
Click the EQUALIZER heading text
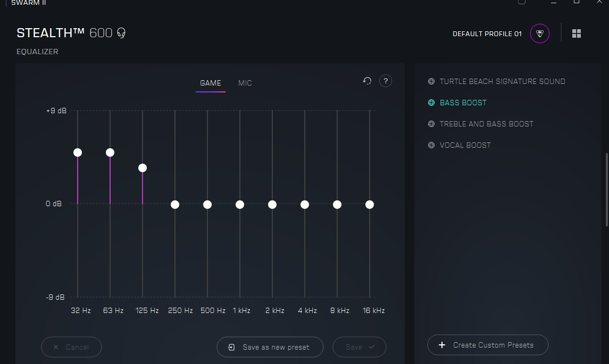click(x=37, y=52)
